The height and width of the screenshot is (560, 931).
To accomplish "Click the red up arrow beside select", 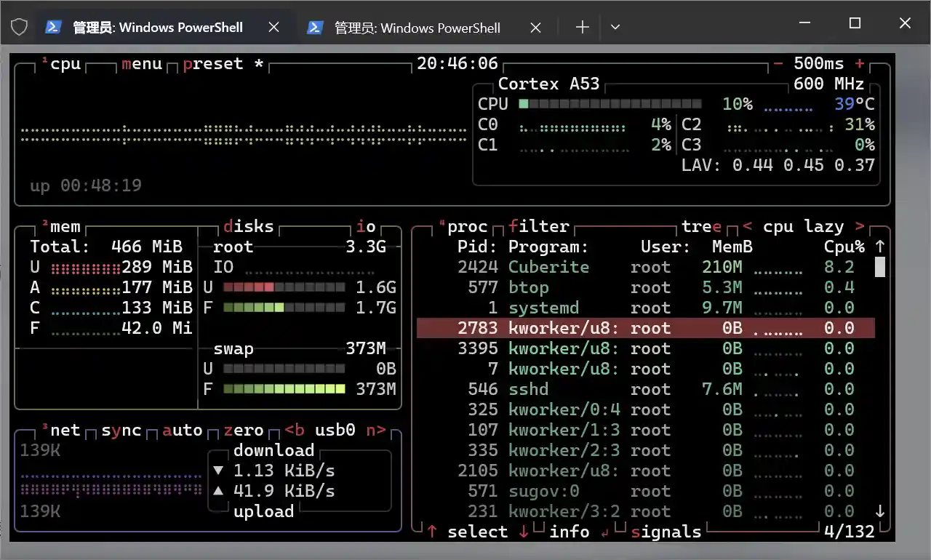I will click(x=433, y=532).
